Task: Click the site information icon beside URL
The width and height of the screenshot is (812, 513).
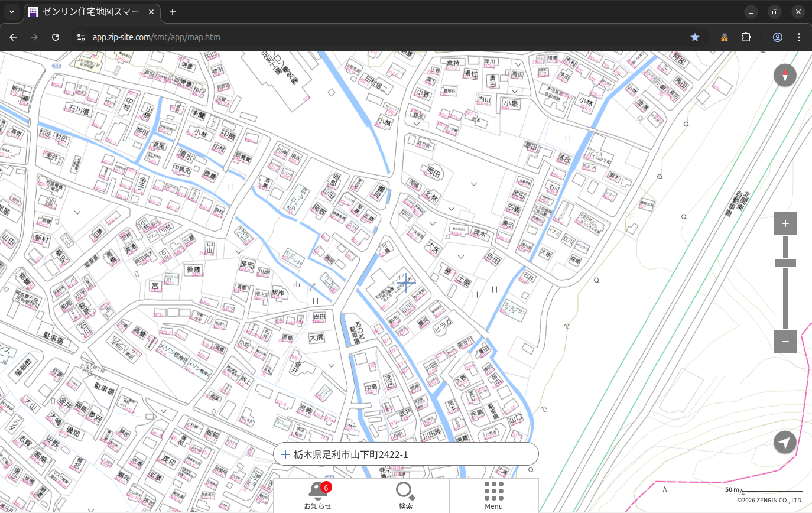Action: (81, 37)
